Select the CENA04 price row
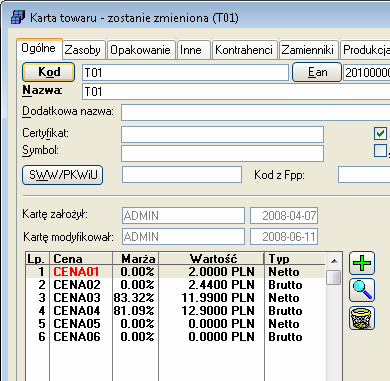 click(x=176, y=311)
